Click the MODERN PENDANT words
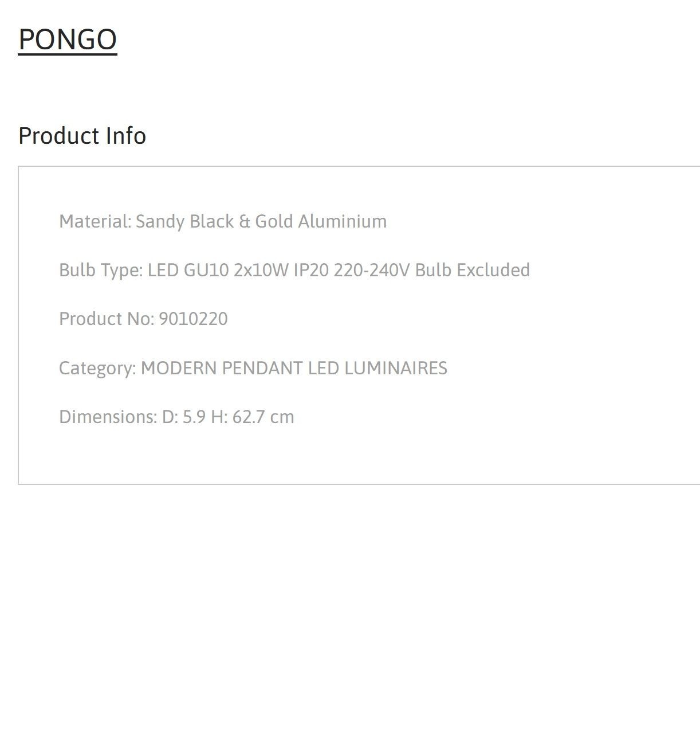 pyautogui.click(x=222, y=368)
